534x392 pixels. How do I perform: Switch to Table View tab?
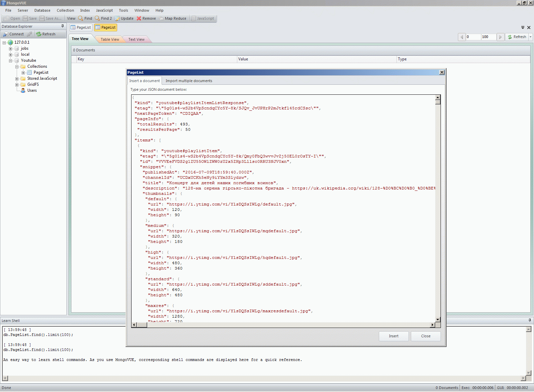(x=110, y=39)
